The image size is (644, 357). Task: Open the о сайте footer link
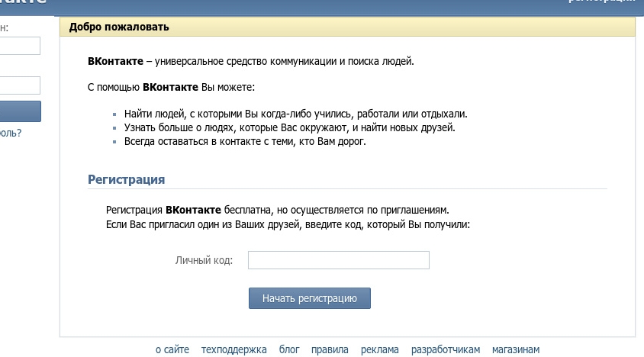172,349
